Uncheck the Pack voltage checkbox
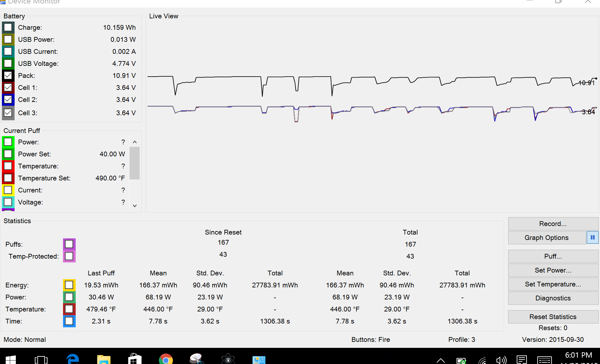This screenshot has height=364, width=600. [x=8, y=76]
